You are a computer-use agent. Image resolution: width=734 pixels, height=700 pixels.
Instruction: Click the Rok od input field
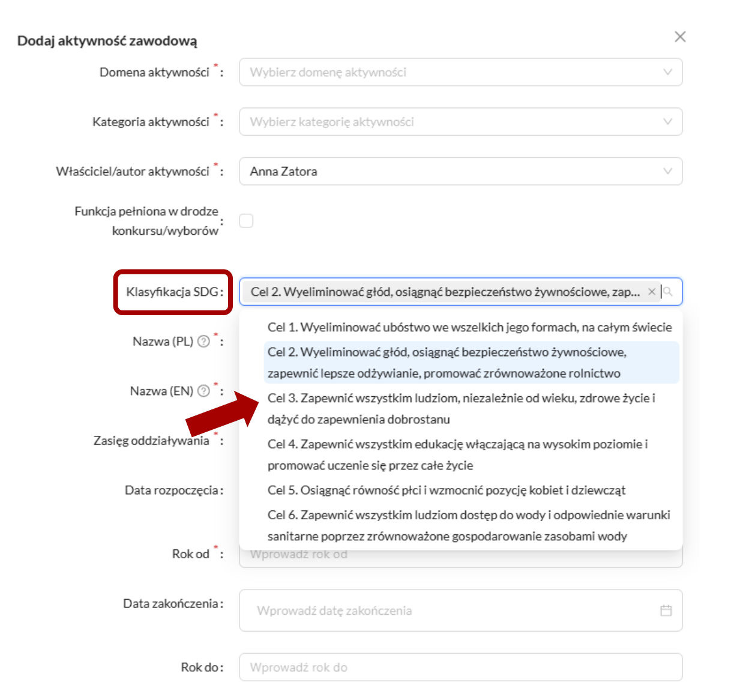tap(460, 560)
